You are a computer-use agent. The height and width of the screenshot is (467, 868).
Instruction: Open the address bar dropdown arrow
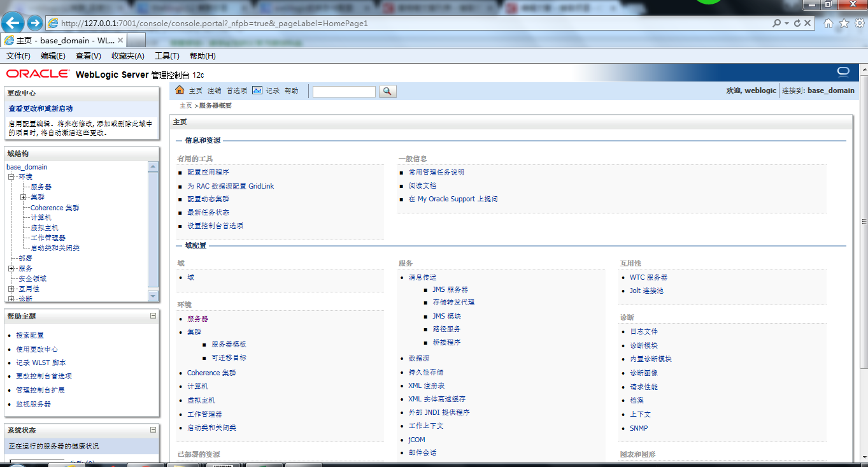(x=787, y=23)
